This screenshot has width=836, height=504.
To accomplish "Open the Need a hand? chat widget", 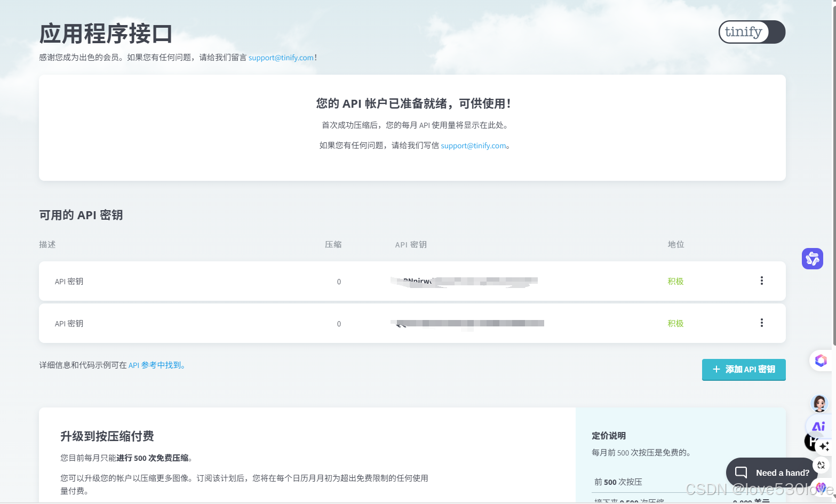I will click(x=771, y=473).
